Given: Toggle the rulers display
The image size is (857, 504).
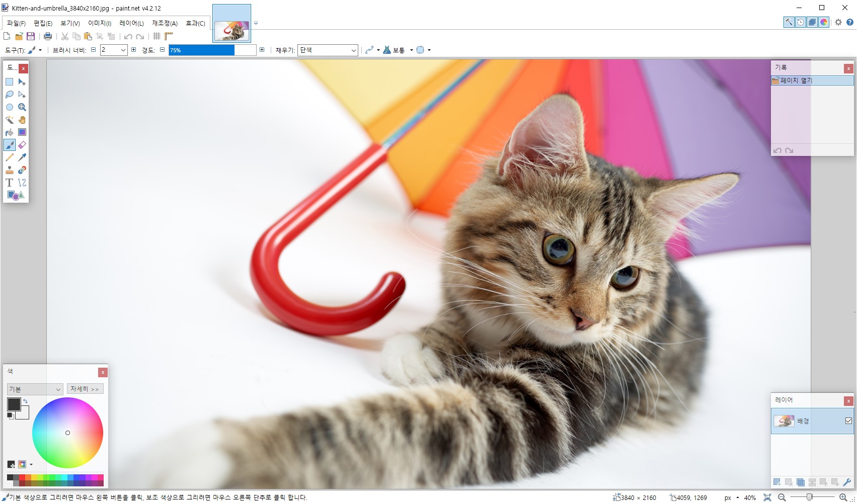Looking at the screenshot, I should [x=169, y=36].
